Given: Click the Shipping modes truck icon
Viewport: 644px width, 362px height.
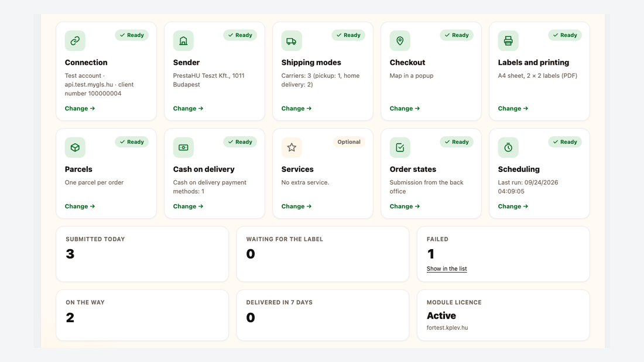Looking at the screenshot, I should click(292, 40).
